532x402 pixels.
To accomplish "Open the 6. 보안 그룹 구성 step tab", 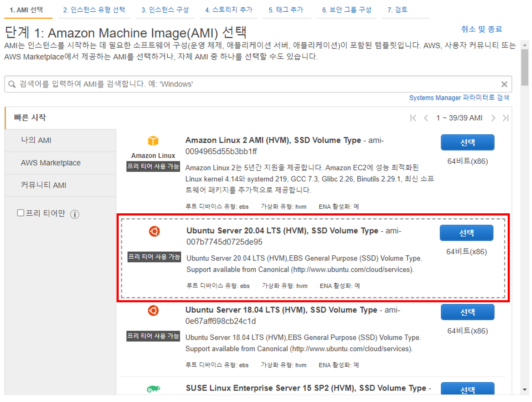I will 347,10.
